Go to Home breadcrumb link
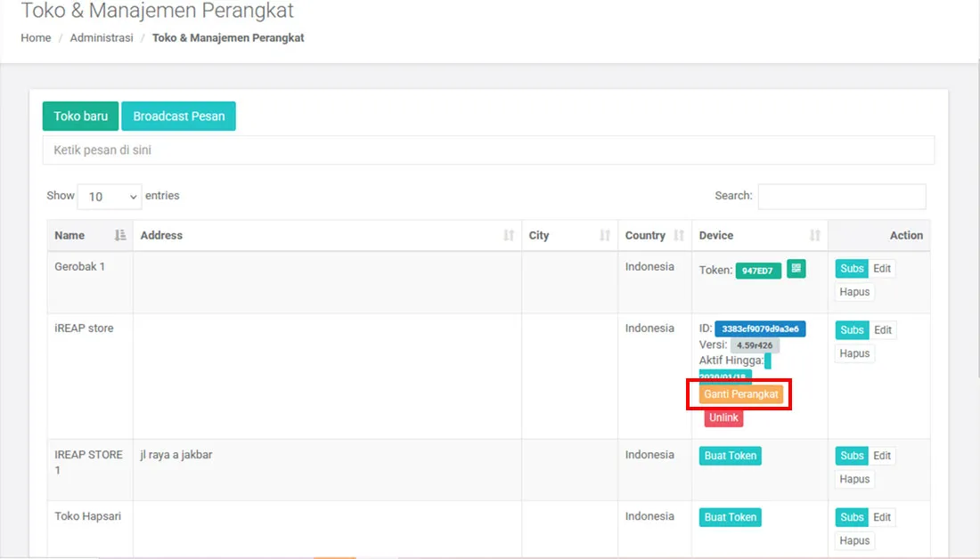980x559 pixels. [x=36, y=37]
